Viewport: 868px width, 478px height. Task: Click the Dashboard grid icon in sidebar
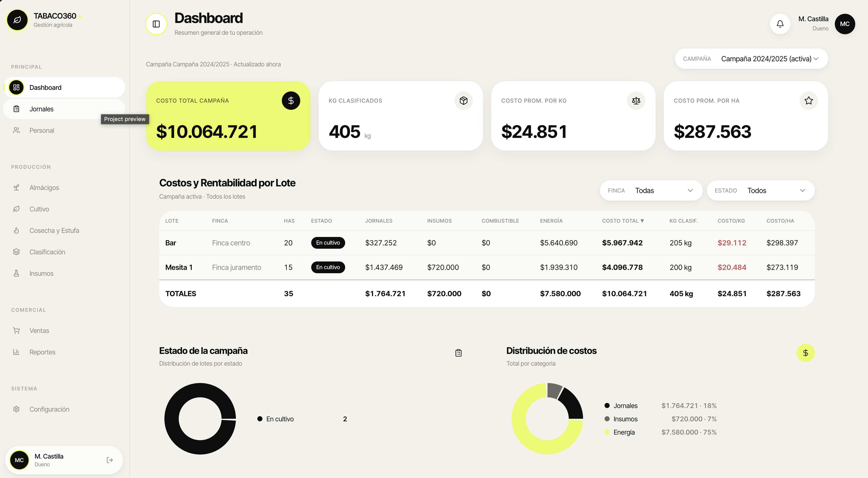[x=16, y=88]
